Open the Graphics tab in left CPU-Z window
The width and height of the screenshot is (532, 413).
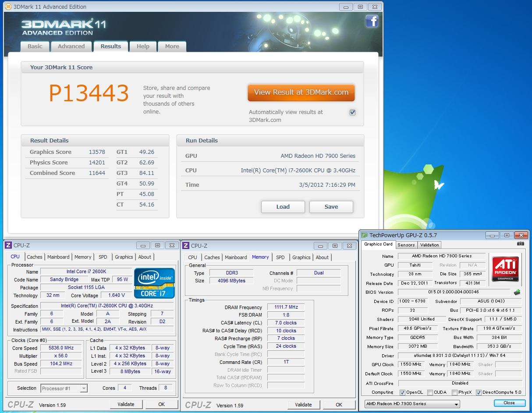124,257
